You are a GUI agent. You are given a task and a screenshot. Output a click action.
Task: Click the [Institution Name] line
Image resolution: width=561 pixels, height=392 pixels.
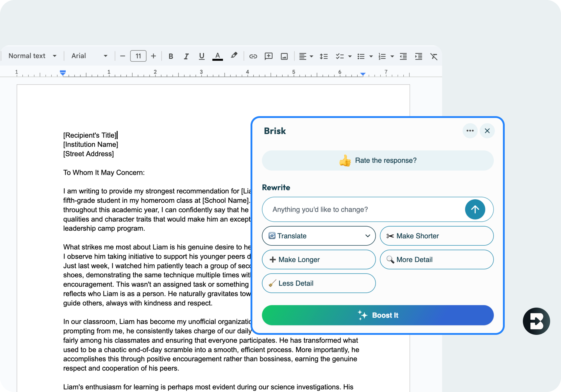click(x=90, y=145)
